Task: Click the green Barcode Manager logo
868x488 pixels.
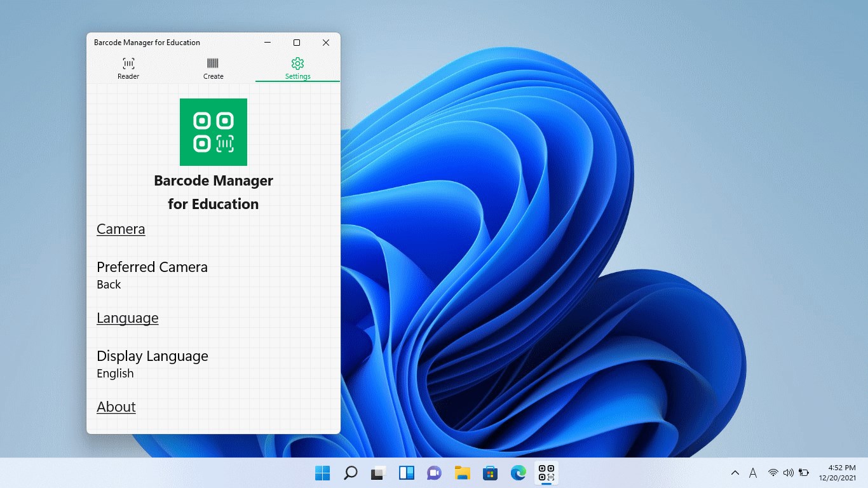Action: tap(214, 132)
